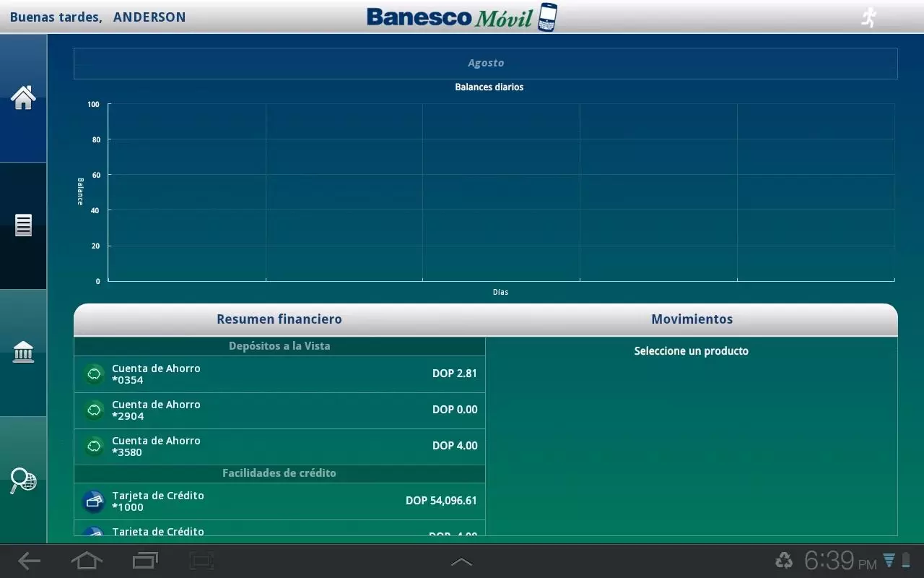The image size is (924, 578).
Task: Tap the recycle sync icon in status bar
Action: (x=784, y=561)
